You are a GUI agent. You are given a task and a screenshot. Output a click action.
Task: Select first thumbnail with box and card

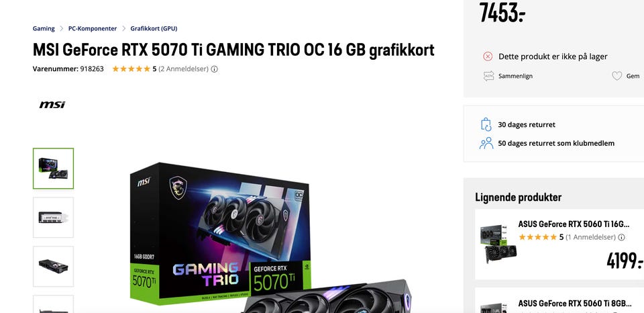(x=54, y=168)
